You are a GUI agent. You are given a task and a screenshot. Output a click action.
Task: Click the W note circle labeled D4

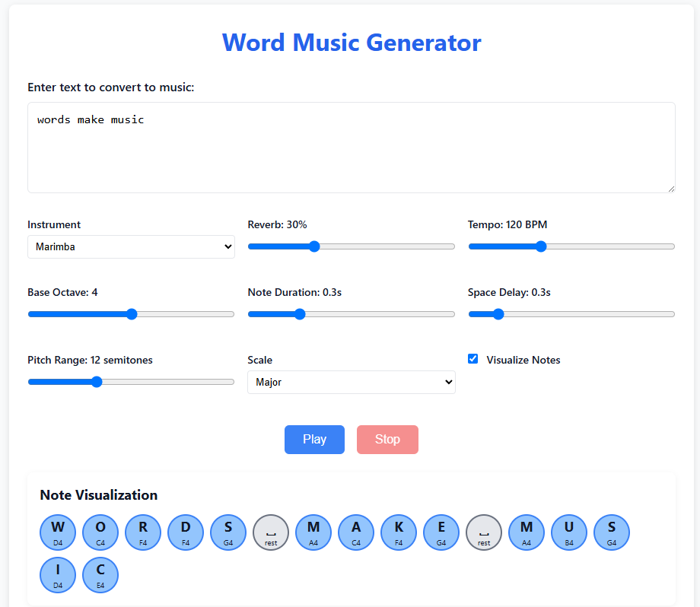tap(58, 532)
